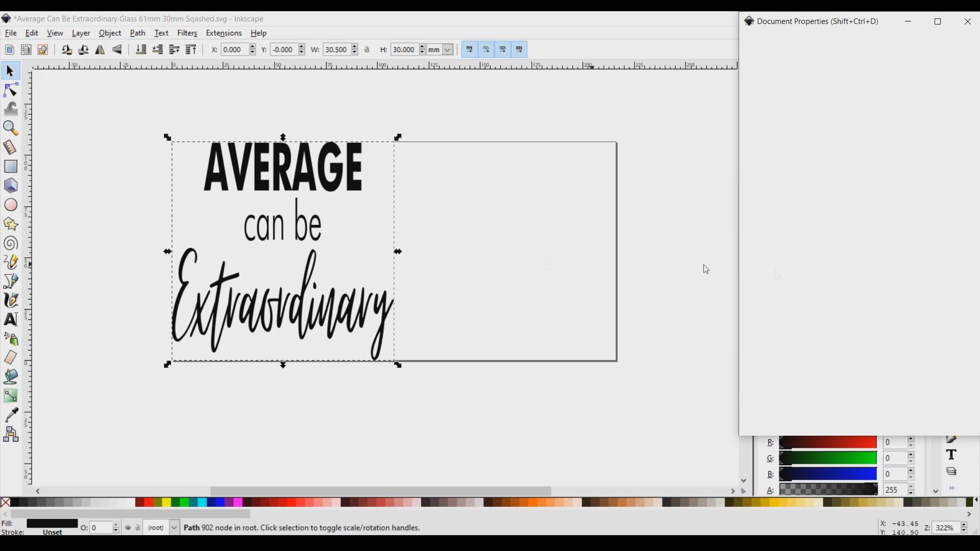The height and width of the screenshot is (551, 980).
Task: Click the Unset stroke label
Action: coord(53,533)
